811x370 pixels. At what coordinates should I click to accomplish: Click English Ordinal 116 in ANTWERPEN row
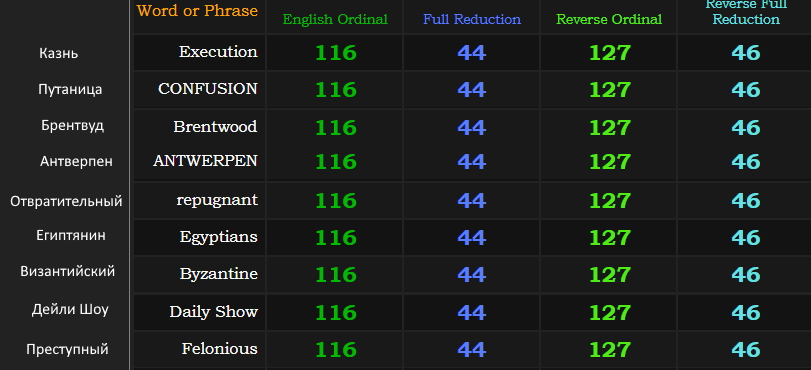pos(336,162)
